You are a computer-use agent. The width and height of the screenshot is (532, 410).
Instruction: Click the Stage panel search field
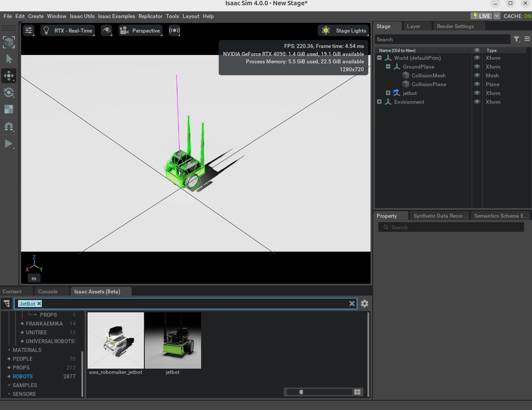point(443,40)
